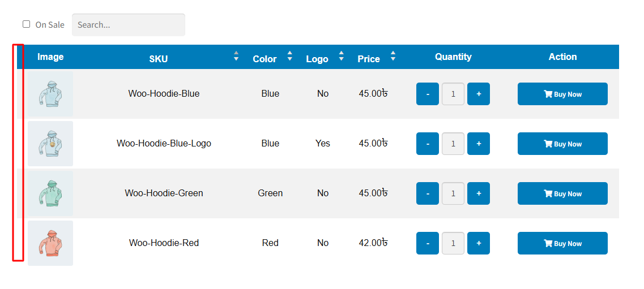Buy the Woo-Hoodie-Green now

(x=562, y=193)
